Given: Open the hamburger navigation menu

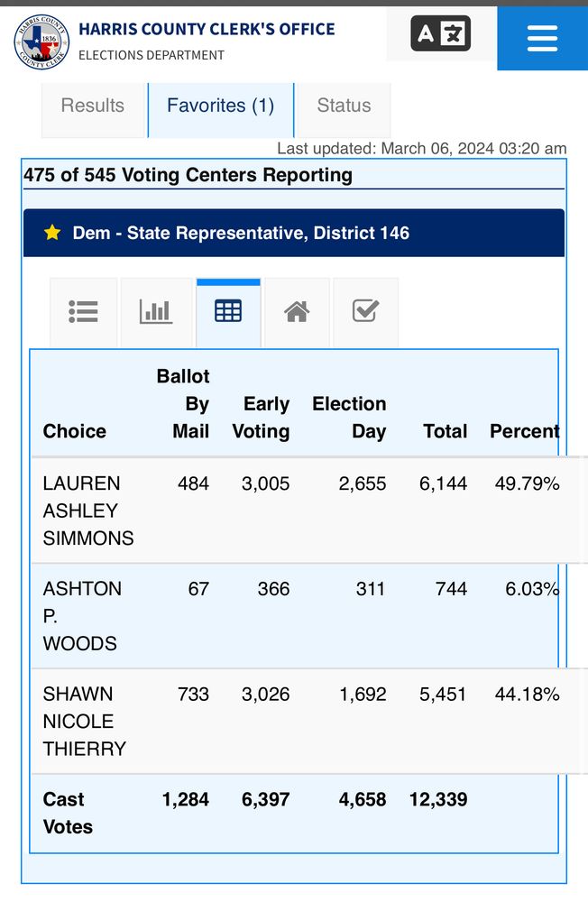Looking at the screenshot, I should click(541, 38).
